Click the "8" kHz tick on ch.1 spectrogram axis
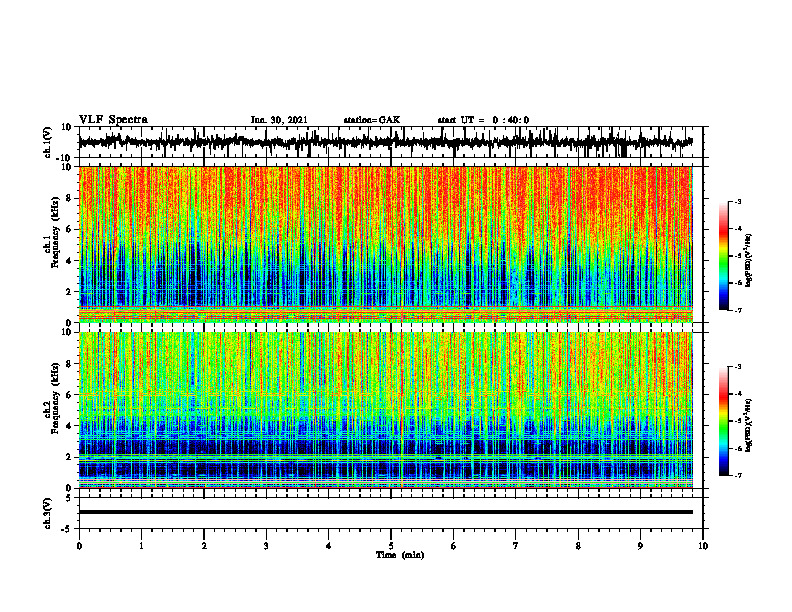This screenshot has width=792, height=612. (x=69, y=198)
